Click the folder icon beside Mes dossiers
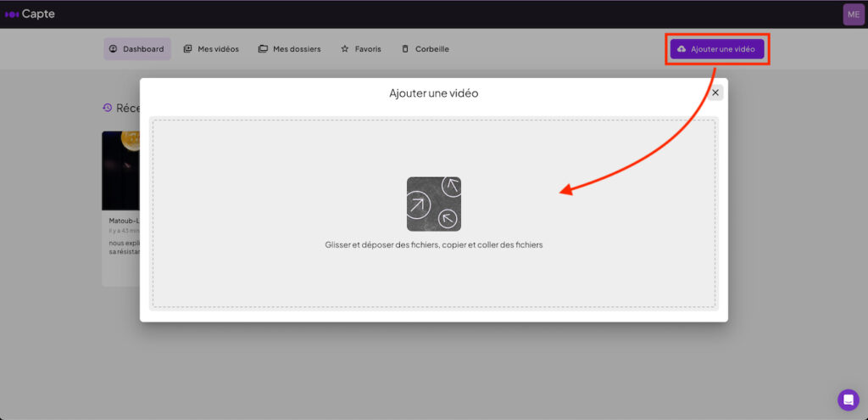 [263, 49]
